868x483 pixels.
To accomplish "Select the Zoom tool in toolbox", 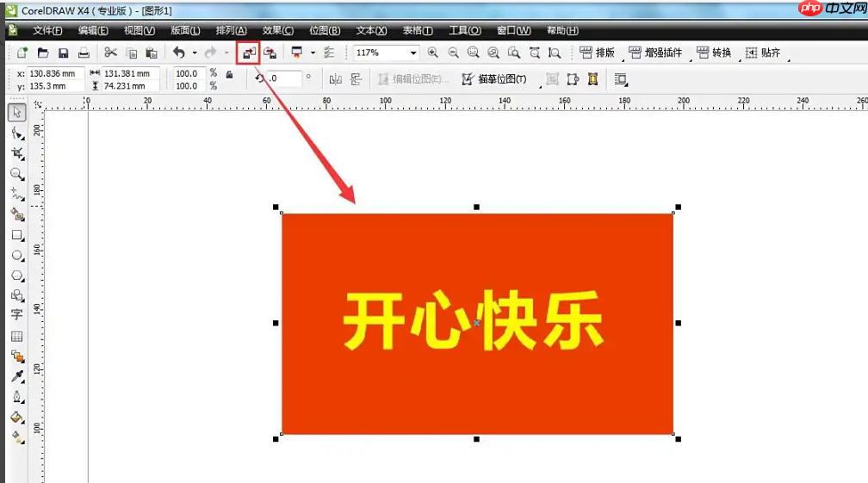I will [x=17, y=174].
